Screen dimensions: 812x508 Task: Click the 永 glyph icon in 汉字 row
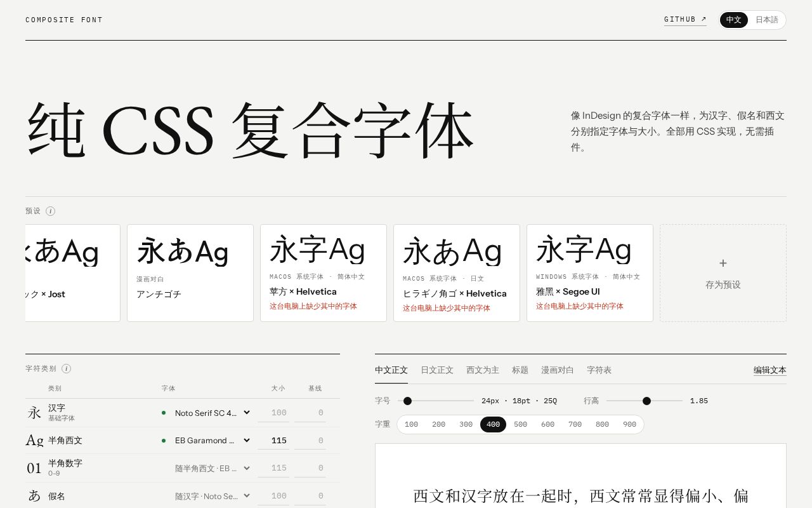pyautogui.click(x=34, y=413)
